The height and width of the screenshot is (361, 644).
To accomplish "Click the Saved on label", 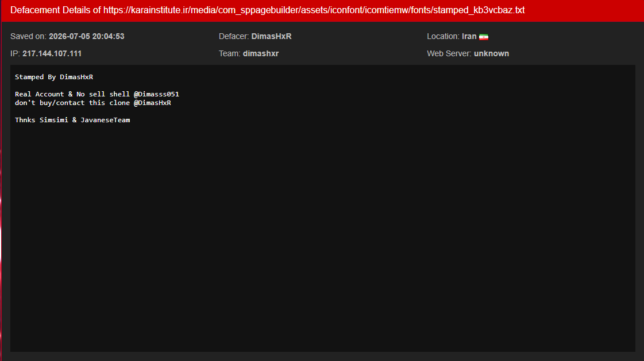I will (x=28, y=37).
